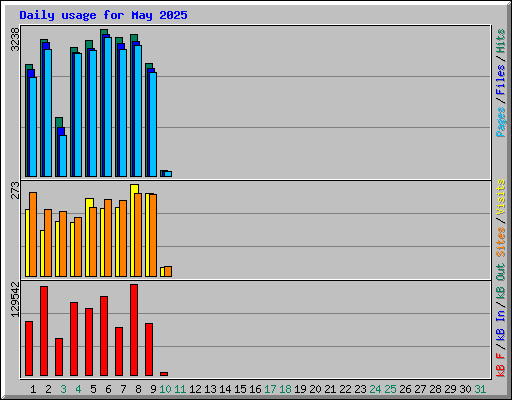Click day 26 label on the x-axis
512x400 pixels.
pyautogui.click(x=405, y=389)
